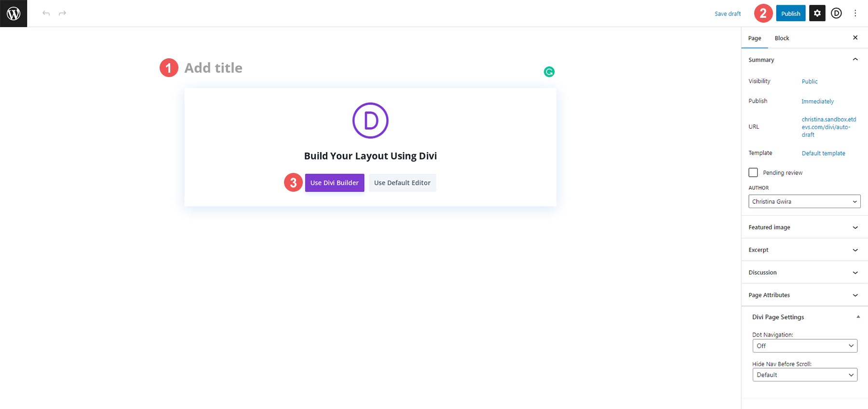Collapse the Summary section

(x=804, y=60)
